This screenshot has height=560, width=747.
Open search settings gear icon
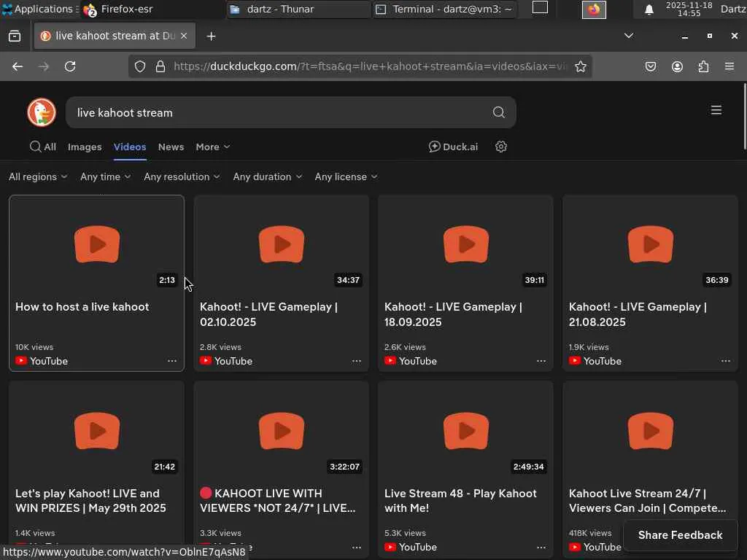(500, 147)
